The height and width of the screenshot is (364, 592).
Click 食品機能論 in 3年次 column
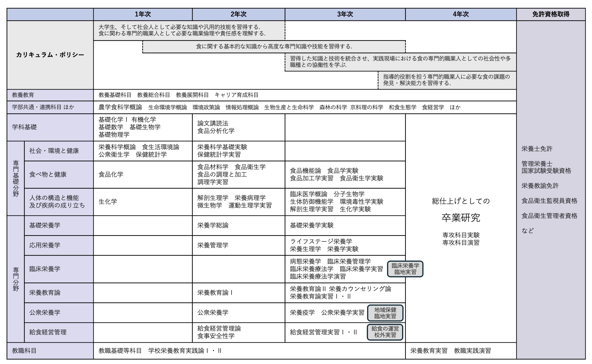pos(306,171)
